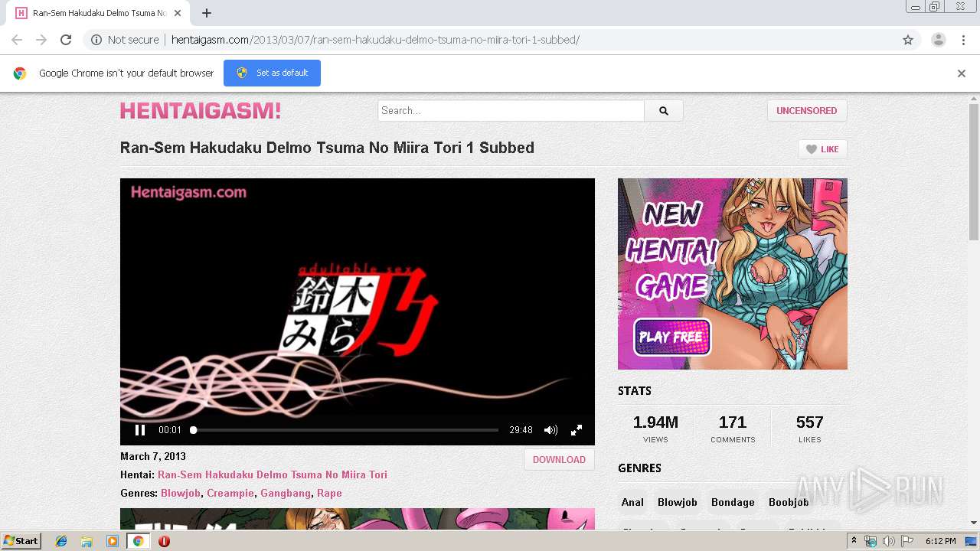
Task: Click the magnifier search button
Action: tap(664, 111)
